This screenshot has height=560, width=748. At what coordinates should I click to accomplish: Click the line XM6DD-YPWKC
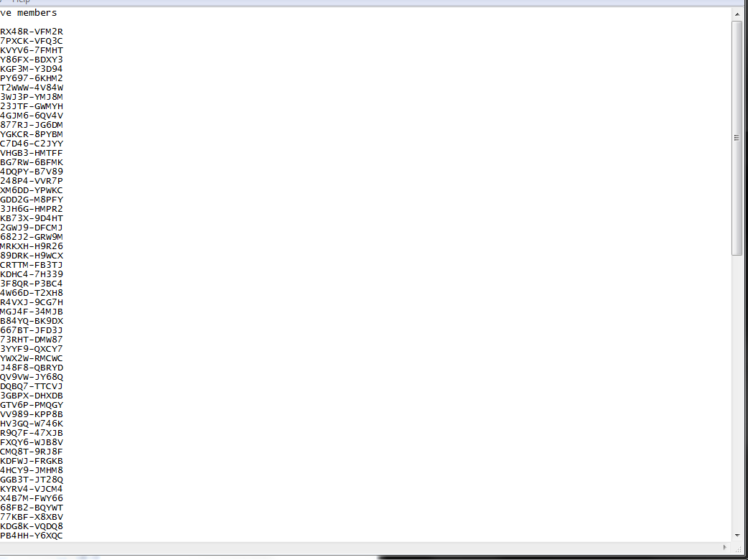(32, 190)
